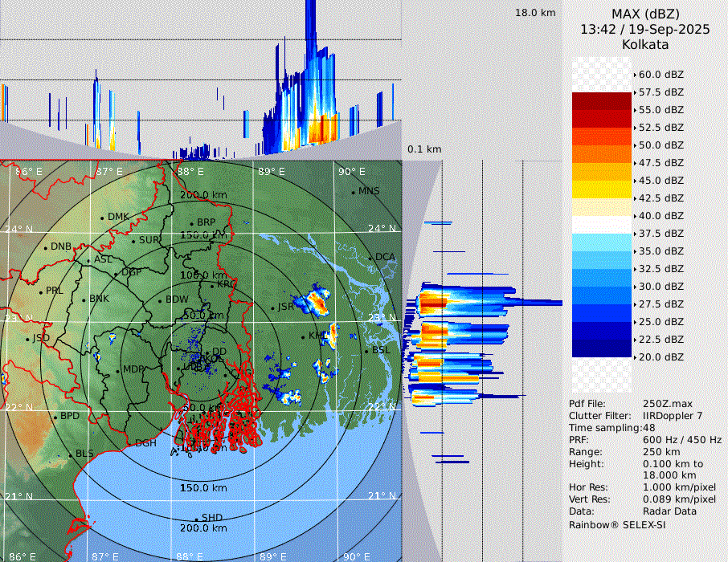Image resolution: width=728 pixels, height=562 pixels.
Task: Click the 200.0 km label near SHD
Action: (x=203, y=528)
